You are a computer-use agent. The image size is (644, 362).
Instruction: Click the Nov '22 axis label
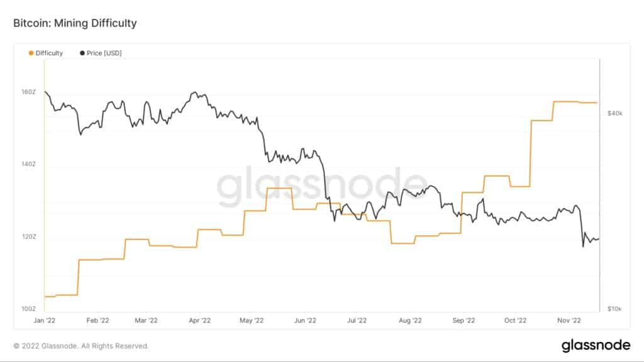(569, 321)
